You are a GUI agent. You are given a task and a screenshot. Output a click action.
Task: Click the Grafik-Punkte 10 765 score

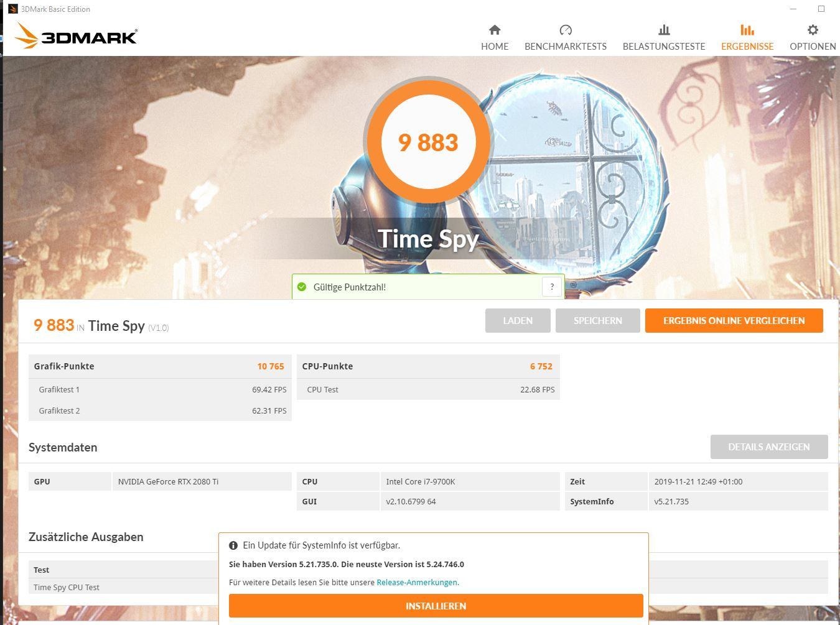tap(271, 366)
